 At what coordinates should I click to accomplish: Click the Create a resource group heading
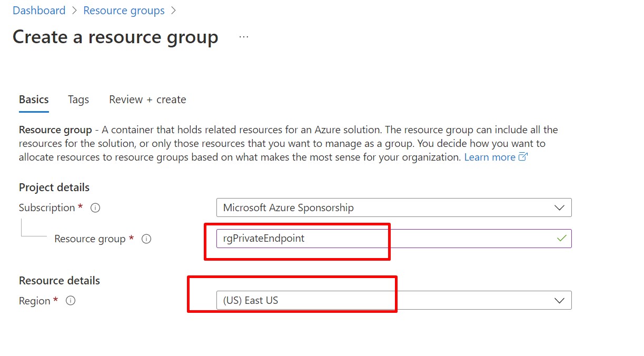(115, 37)
